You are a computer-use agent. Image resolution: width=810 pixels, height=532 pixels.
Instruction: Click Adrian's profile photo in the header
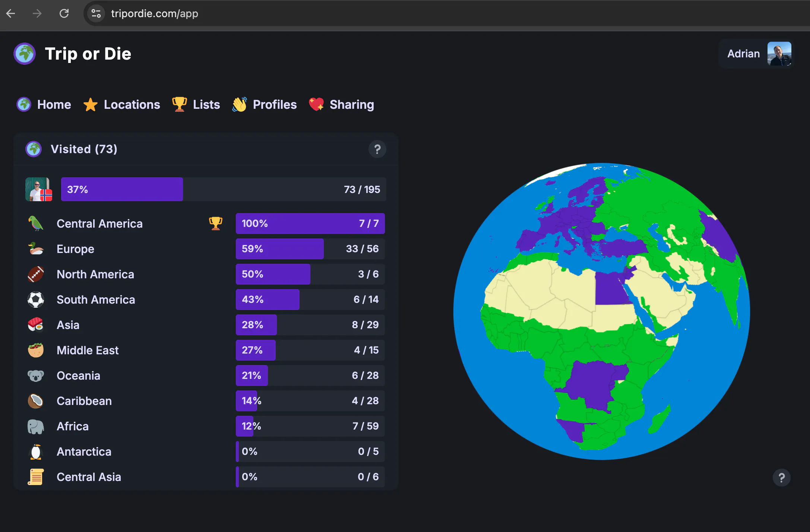(x=779, y=54)
